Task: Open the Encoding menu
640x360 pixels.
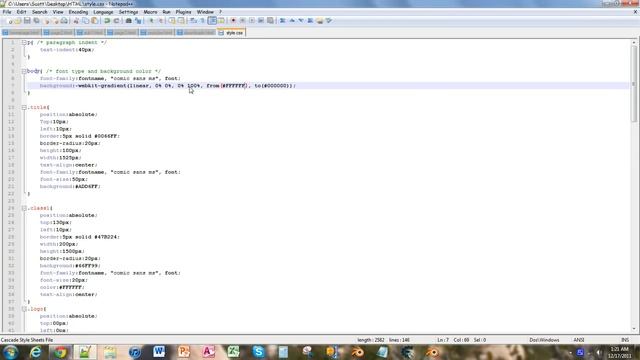Action: pyautogui.click(x=78, y=12)
